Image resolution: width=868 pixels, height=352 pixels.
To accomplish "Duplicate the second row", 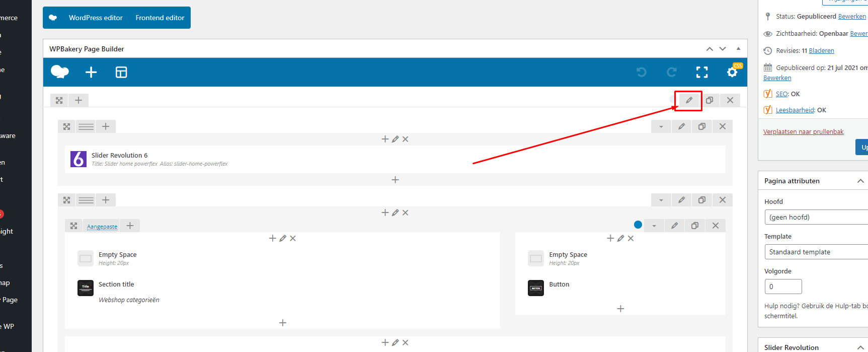I will 702,200.
